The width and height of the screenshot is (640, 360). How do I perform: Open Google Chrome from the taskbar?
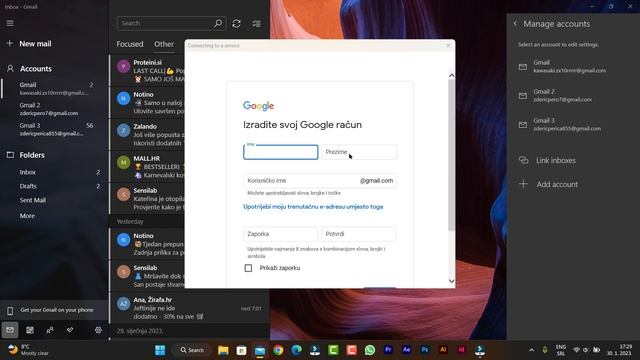[278, 350]
